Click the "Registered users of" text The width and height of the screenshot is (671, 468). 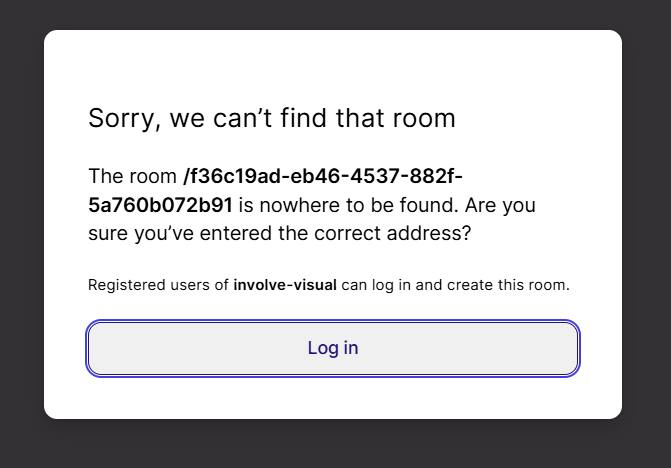pyautogui.click(x=158, y=285)
